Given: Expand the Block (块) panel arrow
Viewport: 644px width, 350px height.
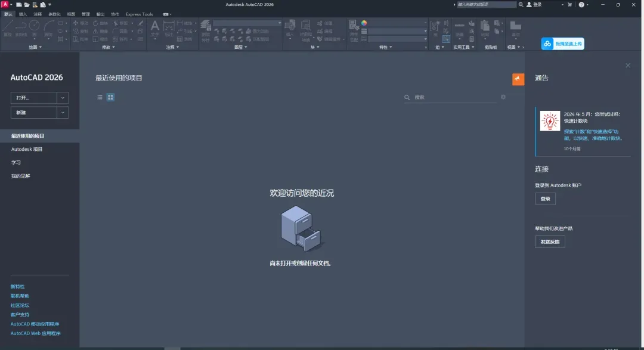Looking at the screenshot, I should pyautogui.click(x=318, y=47).
